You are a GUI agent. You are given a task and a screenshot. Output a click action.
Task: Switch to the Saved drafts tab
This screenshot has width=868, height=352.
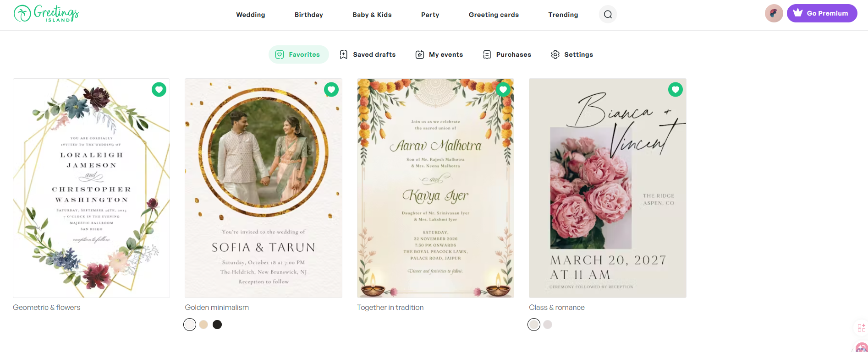pos(368,54)
